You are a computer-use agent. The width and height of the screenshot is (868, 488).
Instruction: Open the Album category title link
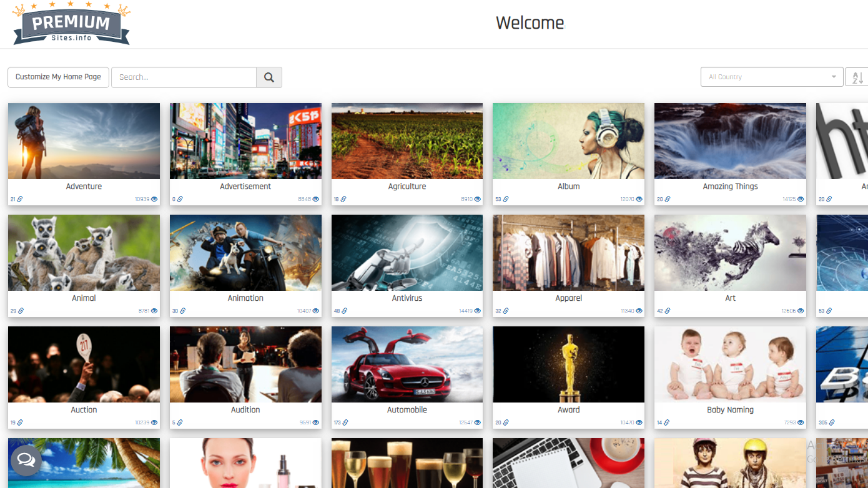point(569,187)
